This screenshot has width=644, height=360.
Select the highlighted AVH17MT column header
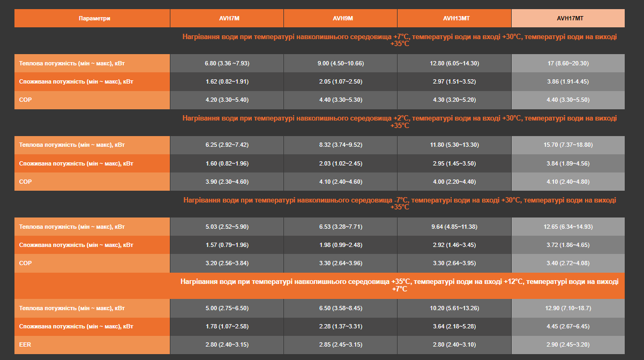(x=568, y=18)
